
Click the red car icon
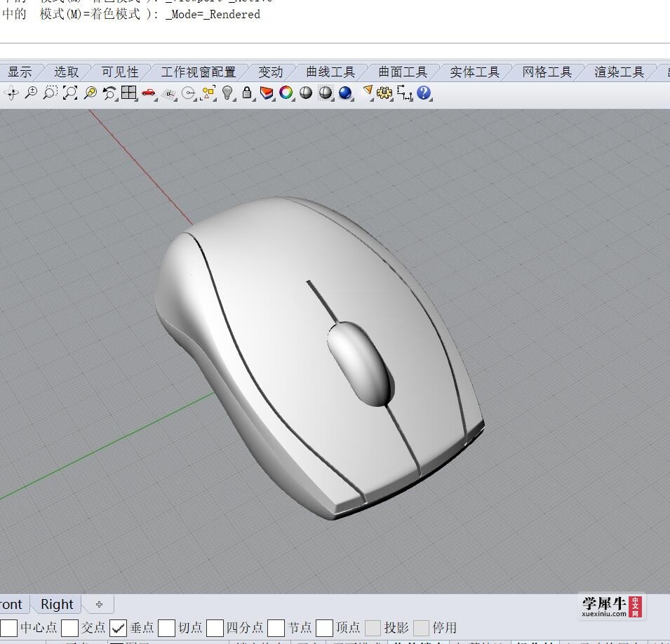pos(149,93)
